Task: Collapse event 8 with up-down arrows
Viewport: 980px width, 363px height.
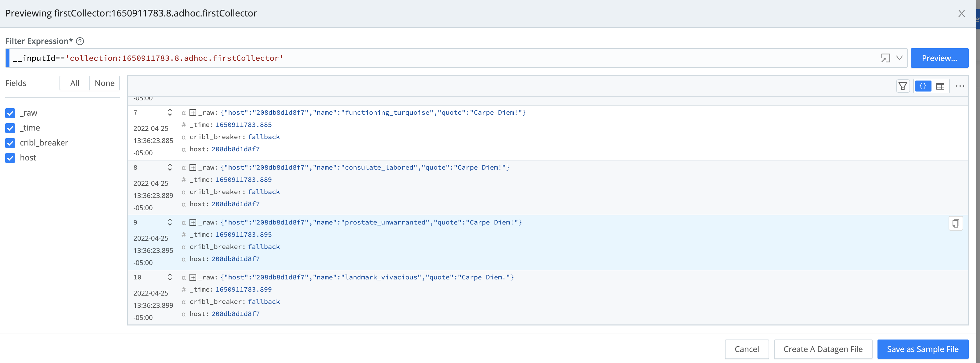Action: point(170,167)
